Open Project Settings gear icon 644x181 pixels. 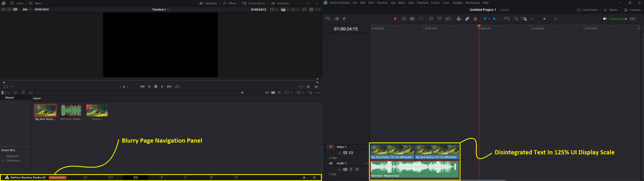[x=315, y=177]
